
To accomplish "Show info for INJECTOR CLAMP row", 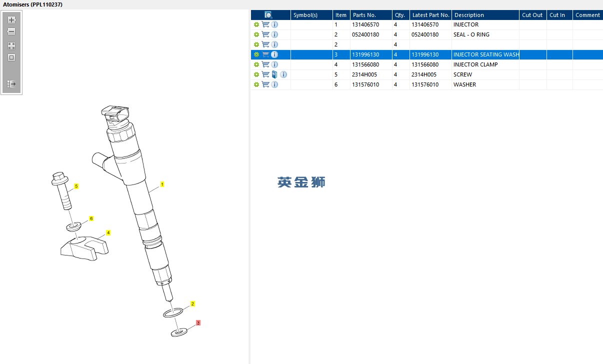I will 274,64.
